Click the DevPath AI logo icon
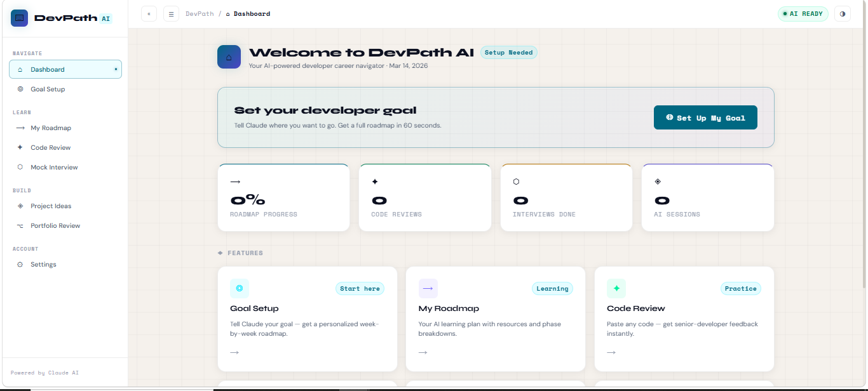The image size is (868, 391). pyautogui.click(x=19, y=18)
